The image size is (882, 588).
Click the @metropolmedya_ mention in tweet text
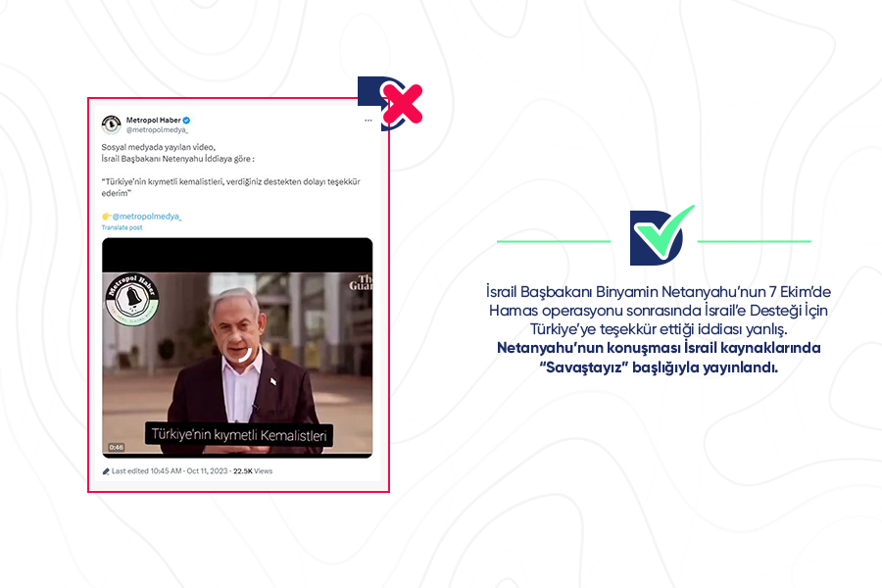(x=147, y=216)
